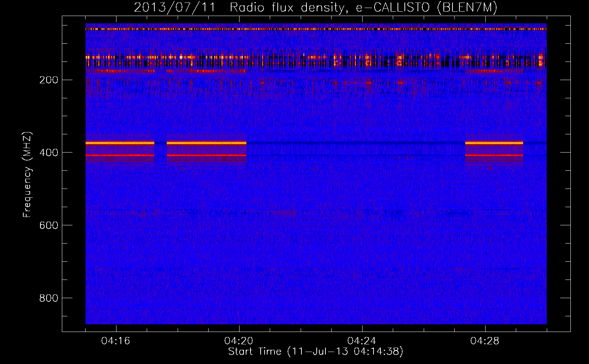Click the 400 frequency tick label
This screenshot has width=589, height=364.
[x=49, y=153]
